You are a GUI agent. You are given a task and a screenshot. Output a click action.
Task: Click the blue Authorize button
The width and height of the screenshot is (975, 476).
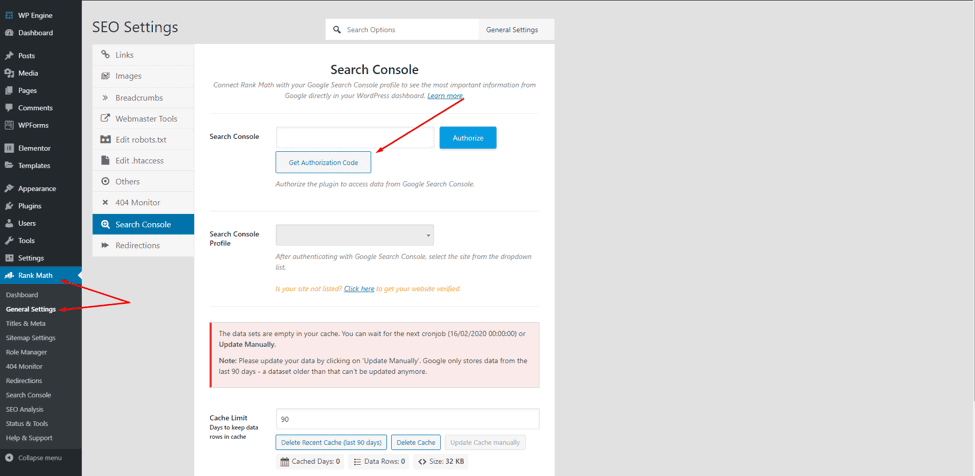[x=468, y=138]
